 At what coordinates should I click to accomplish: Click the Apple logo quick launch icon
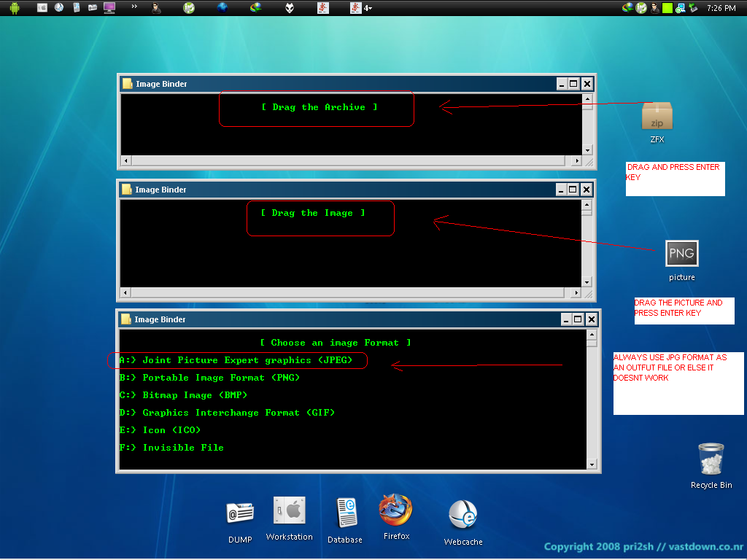point(42,7)
